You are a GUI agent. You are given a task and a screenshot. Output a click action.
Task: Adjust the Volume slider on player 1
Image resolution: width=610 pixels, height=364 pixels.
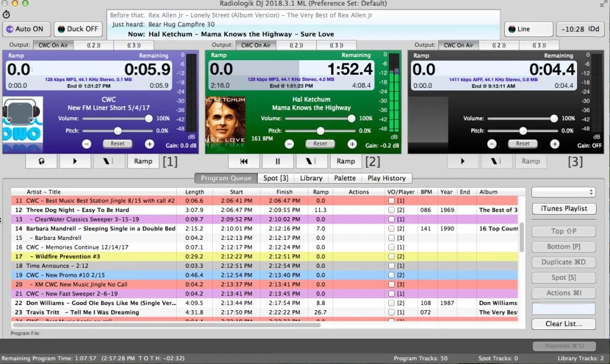coord(117,118)
